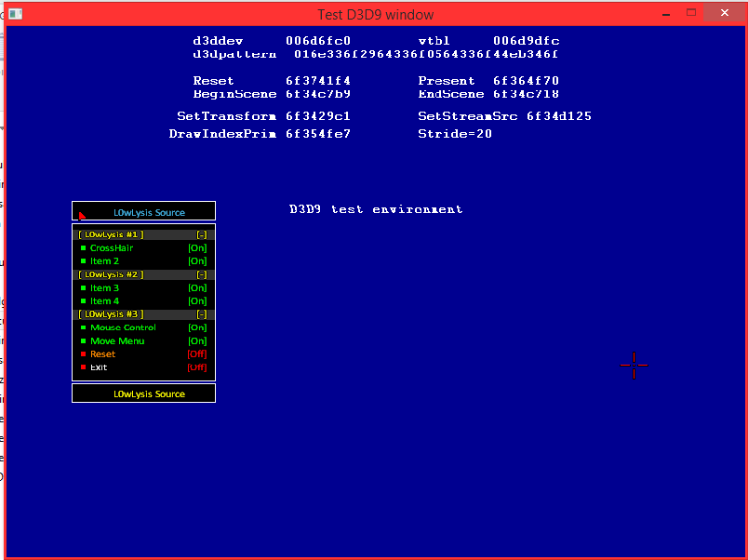The height and width of the screenshot is (560, 748).
Task: Toggle Item 4 [On] state
Action: 197,301
